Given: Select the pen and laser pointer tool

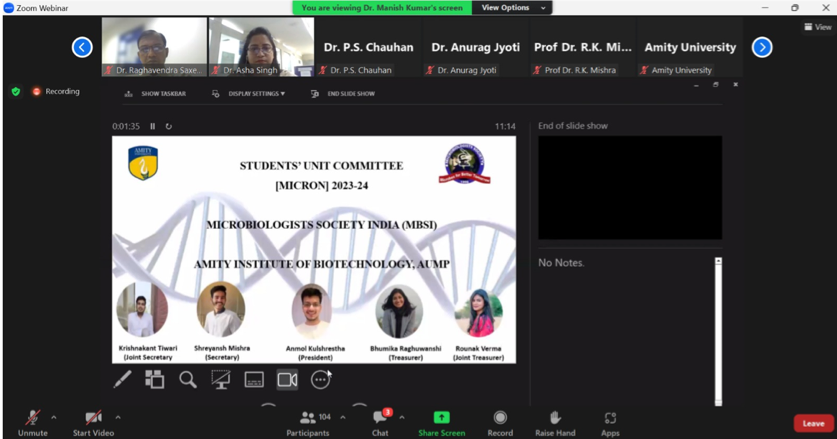Looking at the screenshot, I should point(122,380).
